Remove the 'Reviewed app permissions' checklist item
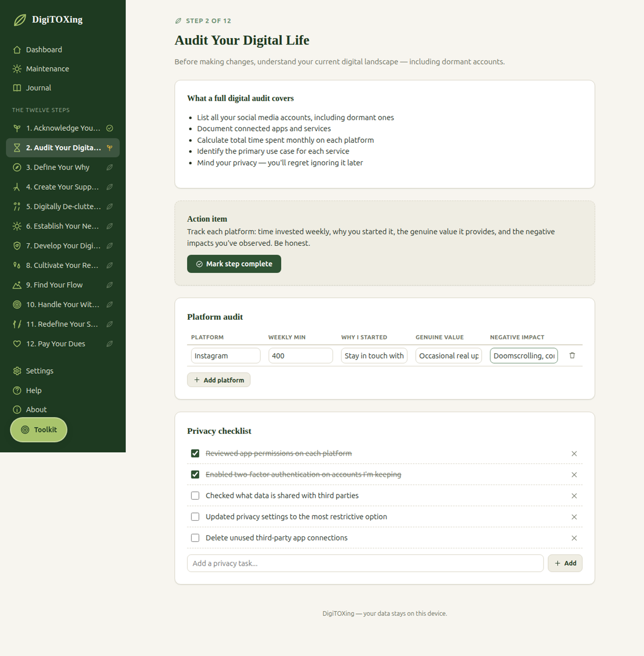 (x=574, y=454)
